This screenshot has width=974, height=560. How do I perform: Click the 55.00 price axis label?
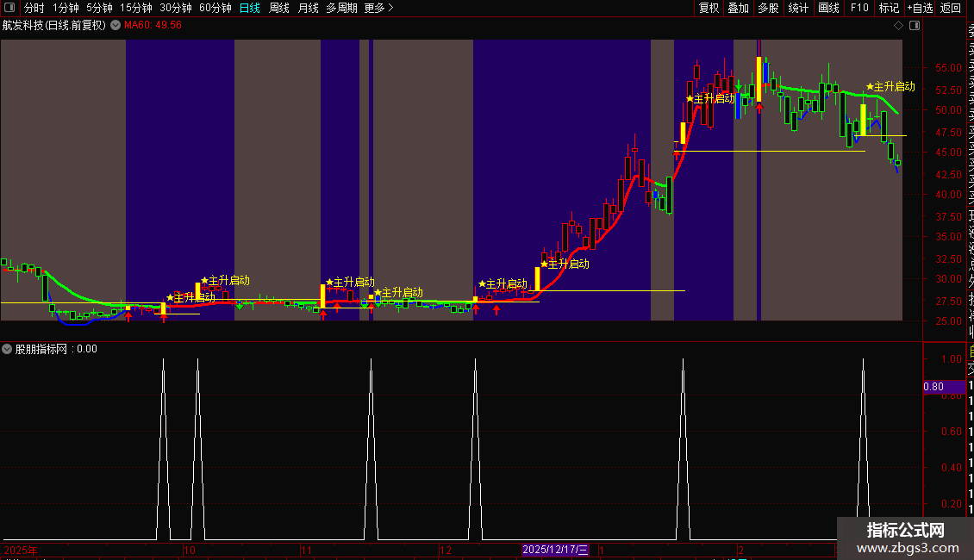coord(948,68)
